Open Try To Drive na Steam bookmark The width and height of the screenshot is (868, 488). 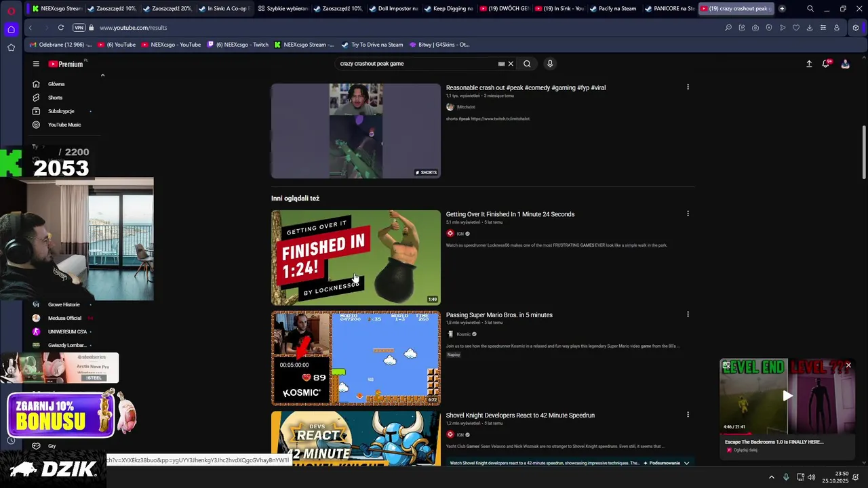pyautogui.click(x=372, y=45)
